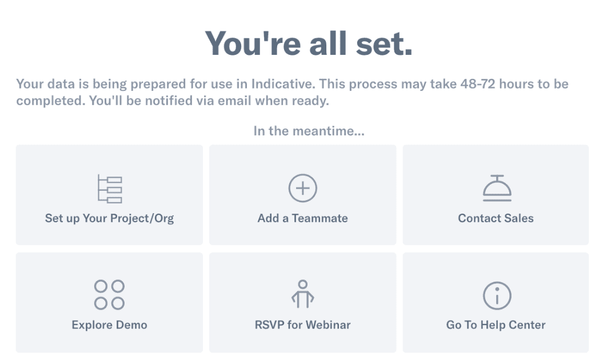Click the RSVP for Webinar text label
The height and width of the screenshot is (364, 611).
point(302,325)
